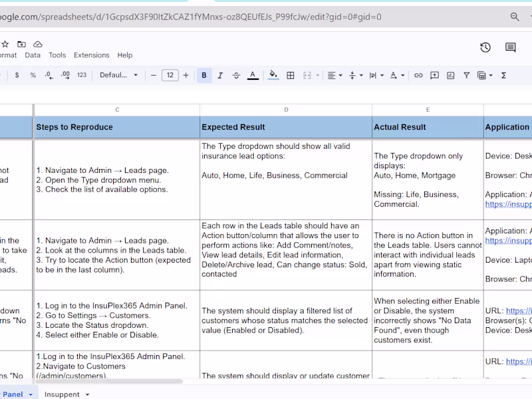Select cell about no Action button
Screen dimensions: 532x399
click(x=428, y=255)
